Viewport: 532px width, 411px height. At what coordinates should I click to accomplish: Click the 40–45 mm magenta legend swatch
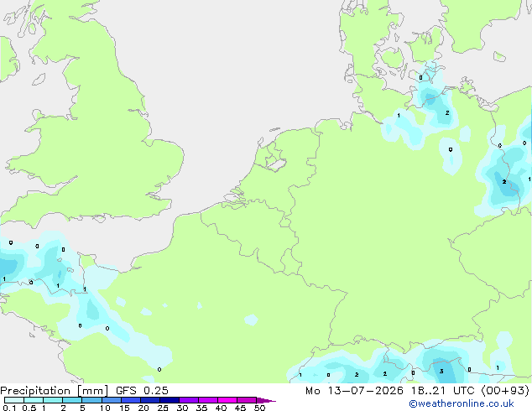[227, 400]
